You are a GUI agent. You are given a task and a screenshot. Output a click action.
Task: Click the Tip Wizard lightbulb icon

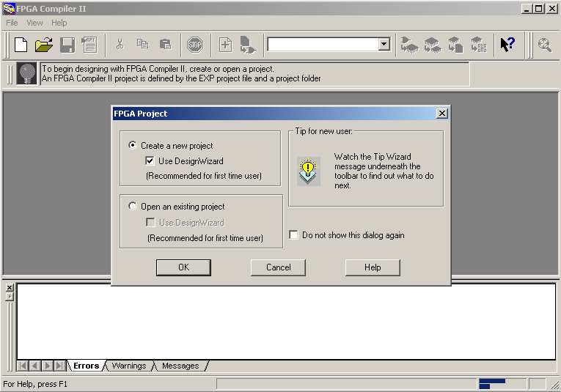click(27, 73)
